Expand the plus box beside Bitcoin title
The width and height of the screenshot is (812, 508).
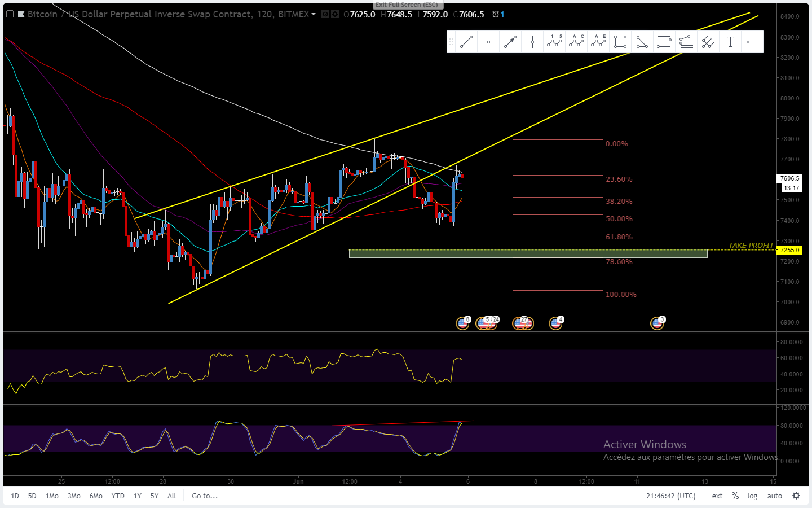10,14
